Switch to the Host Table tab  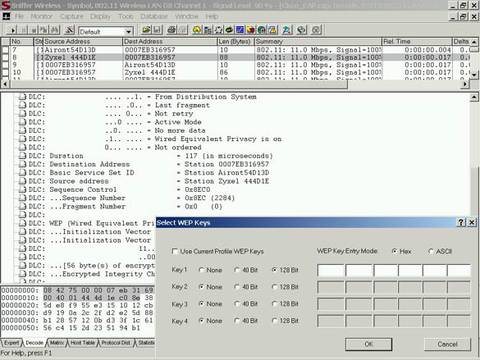(83, 343)
